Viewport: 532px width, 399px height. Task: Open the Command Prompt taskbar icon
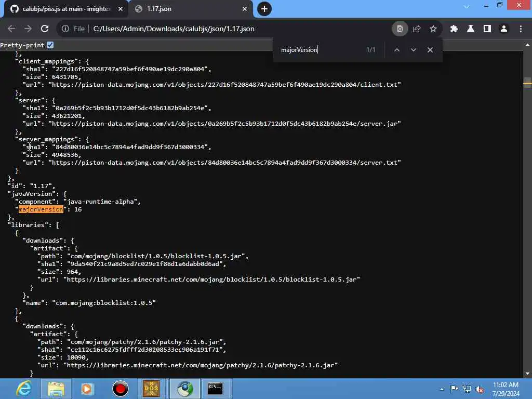[216, 389]
